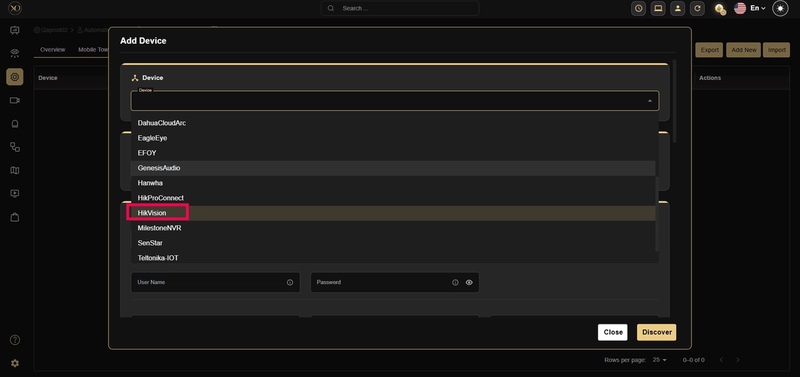The height and width of the screenshot is (377, 800).
Task: Open the rows per page dropdown
Action: pos(660,360)
